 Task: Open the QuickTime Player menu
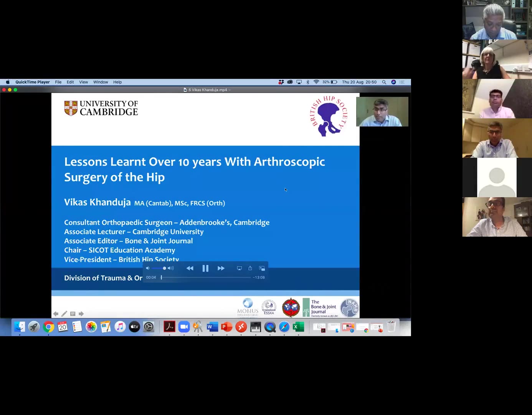33,82
